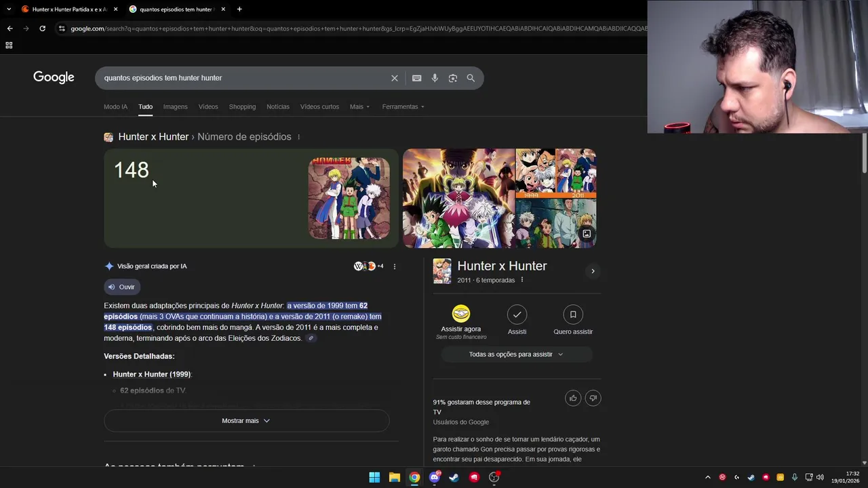Expand the Ferramentas dropdown
Screen dimensions: 868x488
pyautogui.click(x=403, y=106)
